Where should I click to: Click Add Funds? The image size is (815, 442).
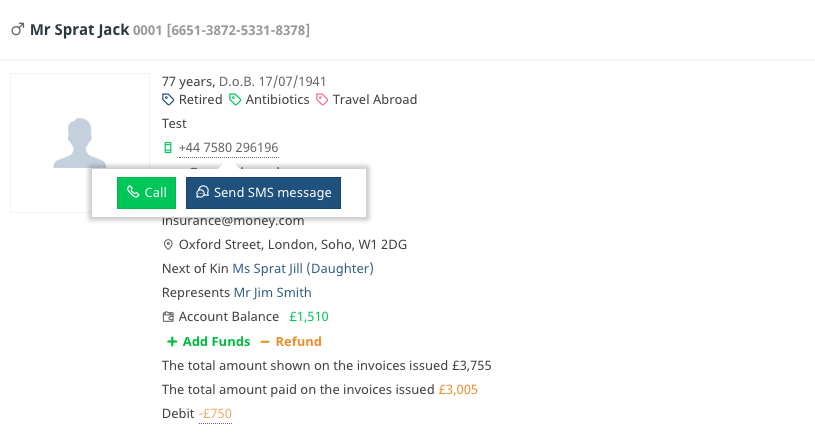point(208,342)
